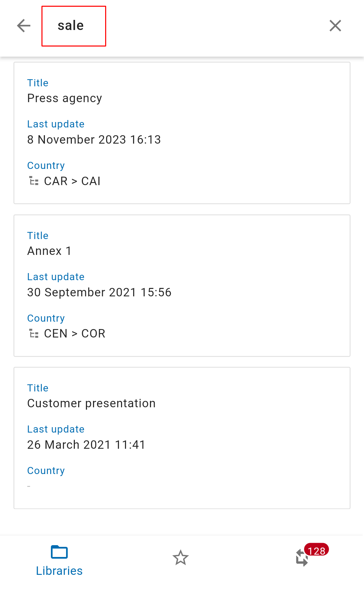Image resolution: width=364 pixels, height=589 pixels.
Task: Open the Favorites star tab
Action: pos(181,558)
